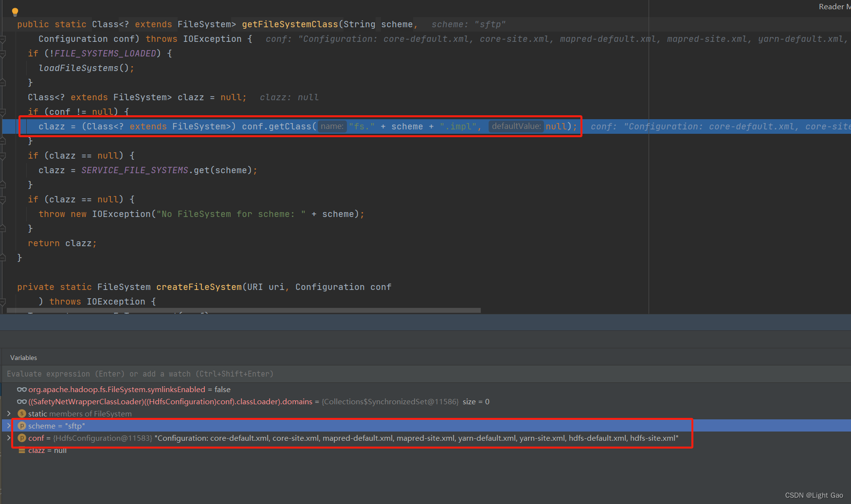Click the static members 's' icon
The image size is (851, 504).
(21, 414)
